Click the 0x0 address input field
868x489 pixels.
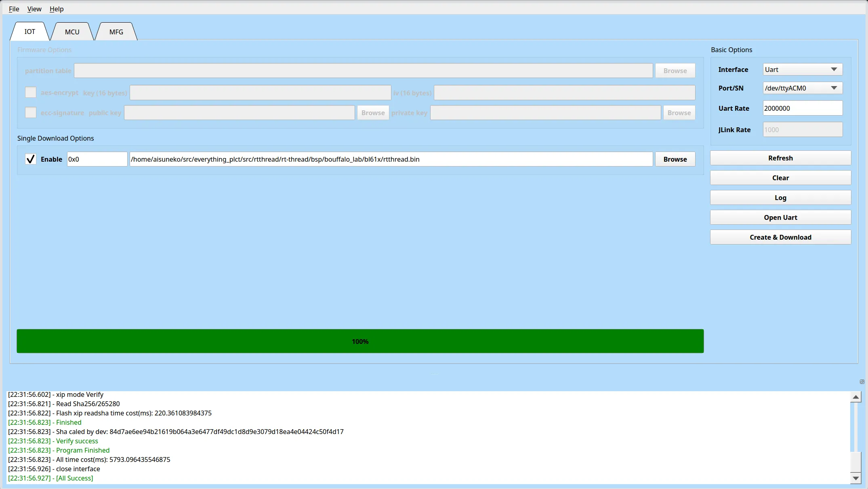(x=97, y=159)
